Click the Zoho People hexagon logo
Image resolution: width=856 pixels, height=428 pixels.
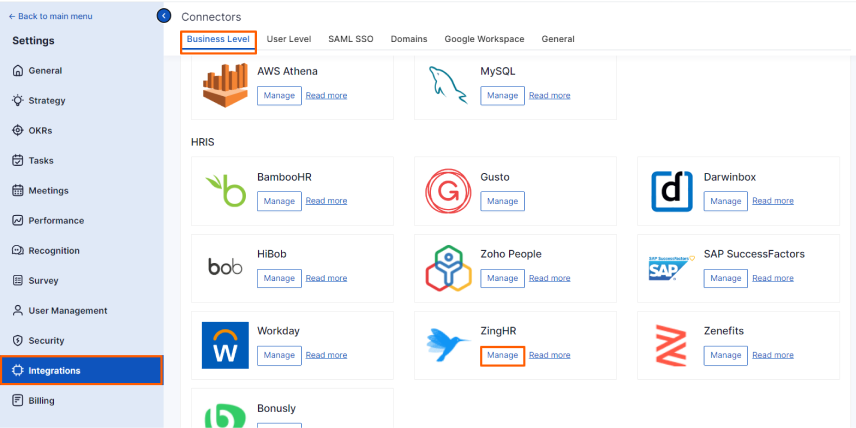[448, 268]
